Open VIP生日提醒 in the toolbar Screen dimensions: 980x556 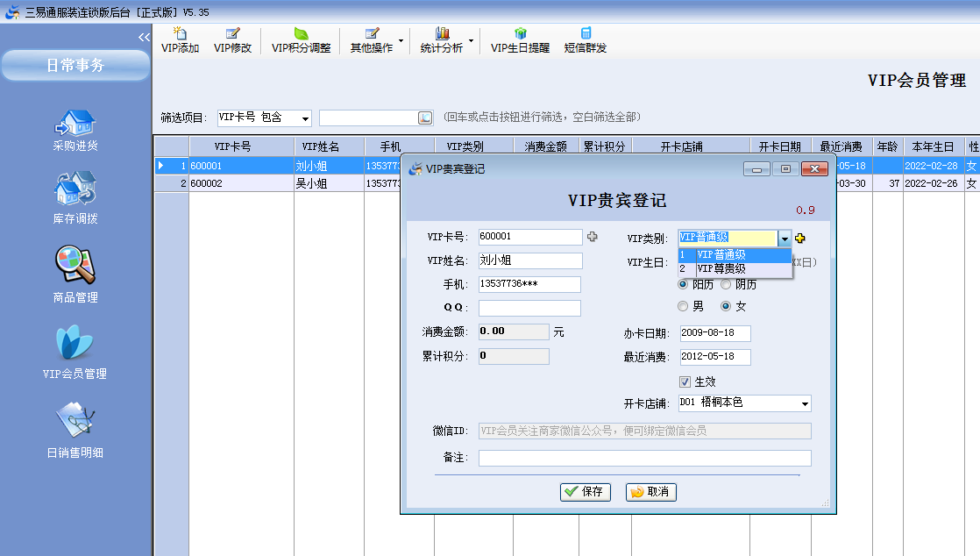[x=520, y=40]
